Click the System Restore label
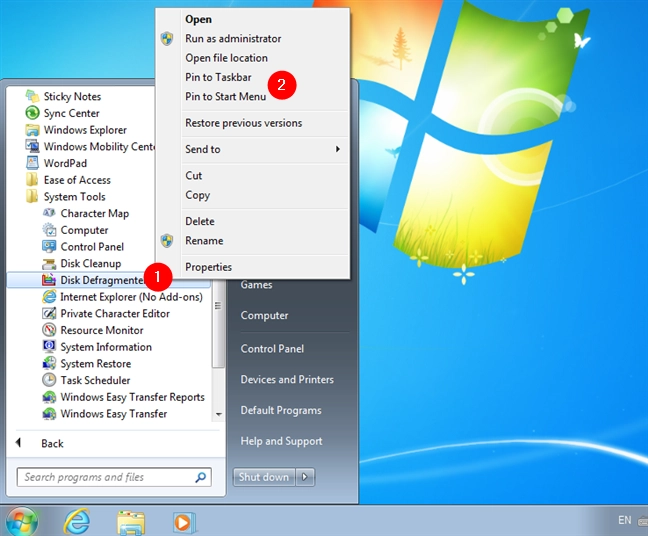Image resolution: width=648 pixels, height=536 pixels. 96,364
